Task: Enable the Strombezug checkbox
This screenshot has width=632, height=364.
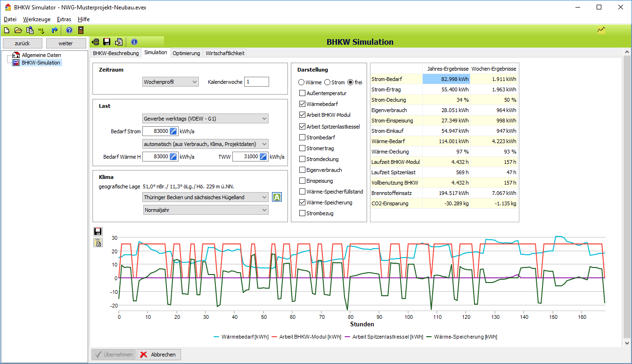Action: pos(302,213)
